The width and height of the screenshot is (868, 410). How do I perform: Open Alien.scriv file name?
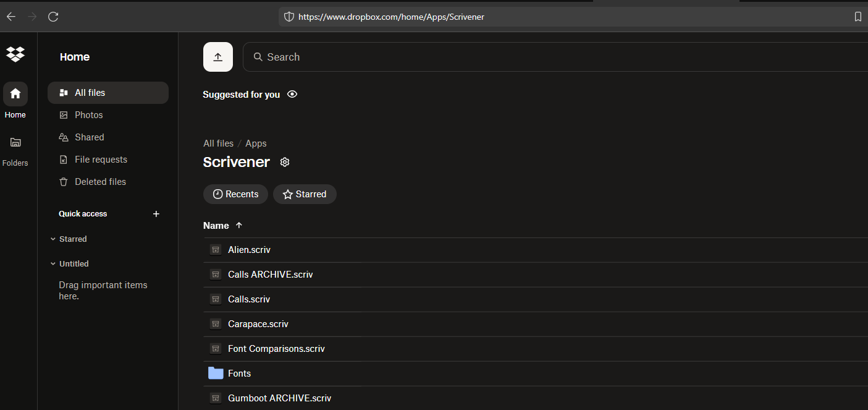[249, 250]
